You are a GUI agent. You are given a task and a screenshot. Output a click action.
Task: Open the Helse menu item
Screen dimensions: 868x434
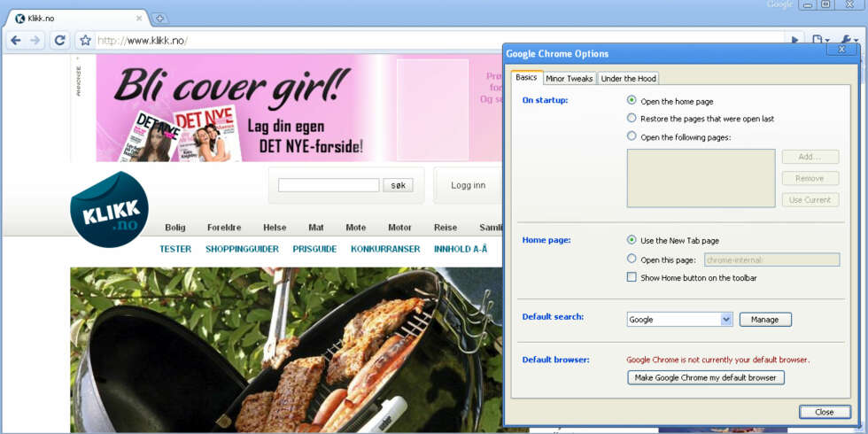pos(275,228)
